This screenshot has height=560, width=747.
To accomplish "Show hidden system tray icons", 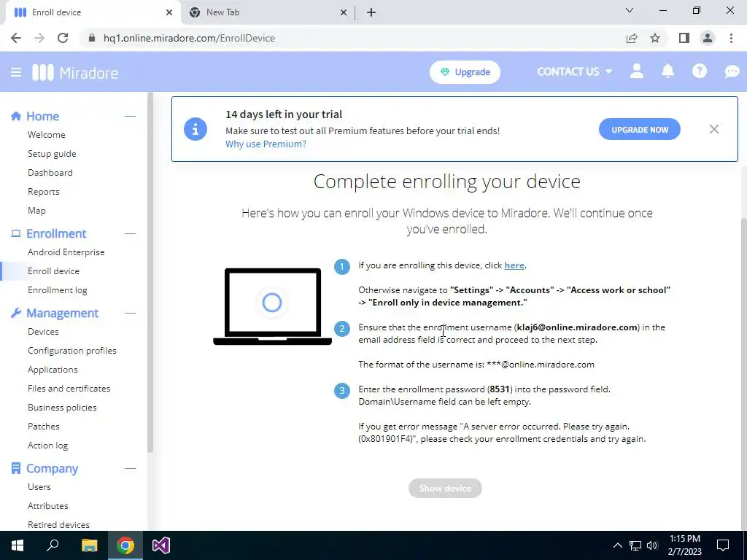I will [617, 545].
